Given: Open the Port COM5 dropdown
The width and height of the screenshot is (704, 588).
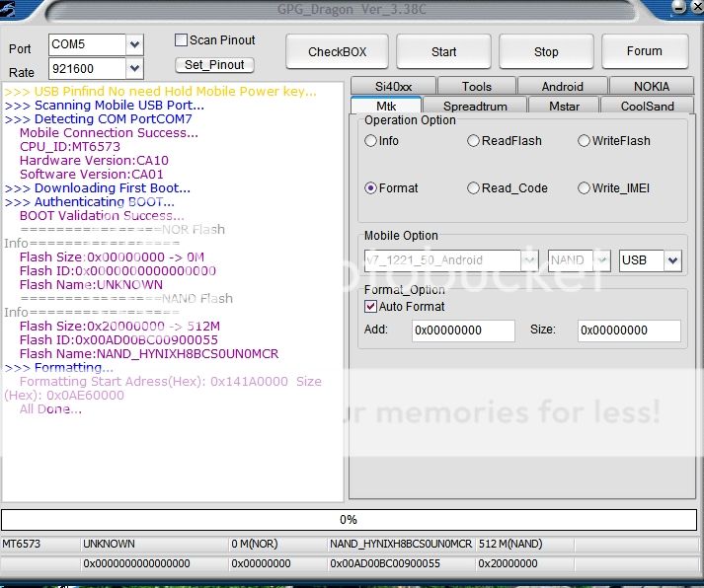Looking at the screenshot, I should point(134,44).
